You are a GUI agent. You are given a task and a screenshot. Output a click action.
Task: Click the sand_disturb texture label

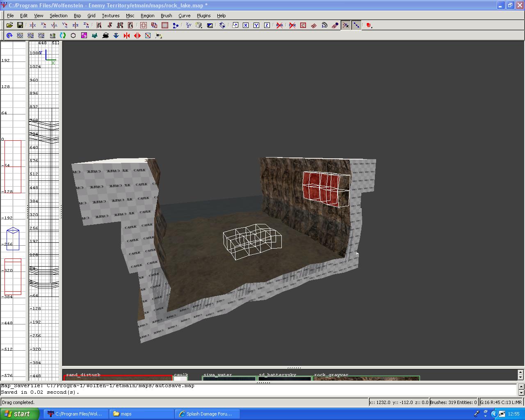click(x=83, y=374)
